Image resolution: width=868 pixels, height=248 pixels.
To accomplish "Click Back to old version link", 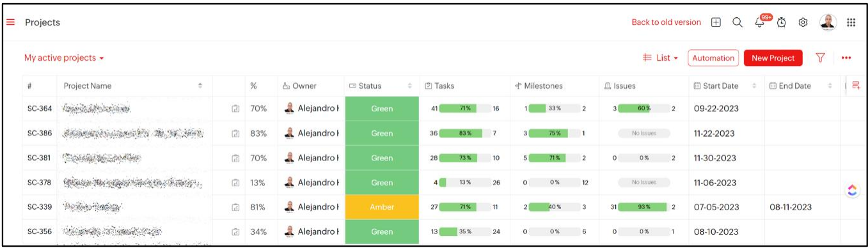I will (x=666, y=22).
